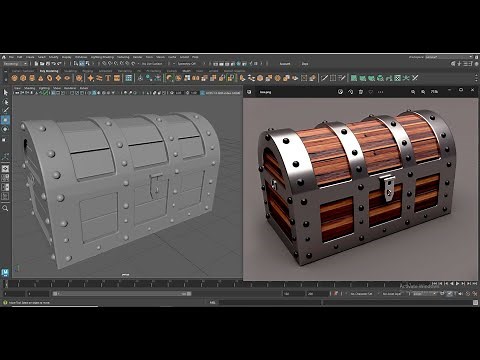The height and width of the screenshot is (360, 480).
Task: Pick the Lasso select tool
Action: [x=5, y=101]
